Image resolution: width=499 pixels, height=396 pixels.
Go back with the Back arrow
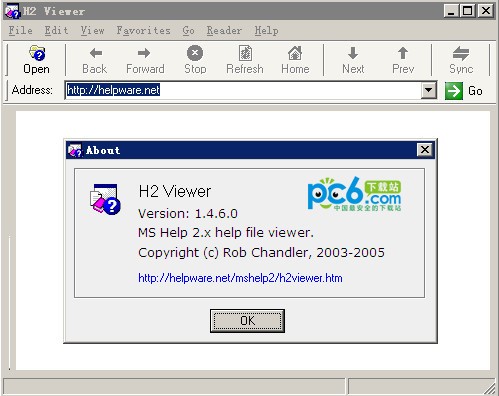[x=96, y=53]
